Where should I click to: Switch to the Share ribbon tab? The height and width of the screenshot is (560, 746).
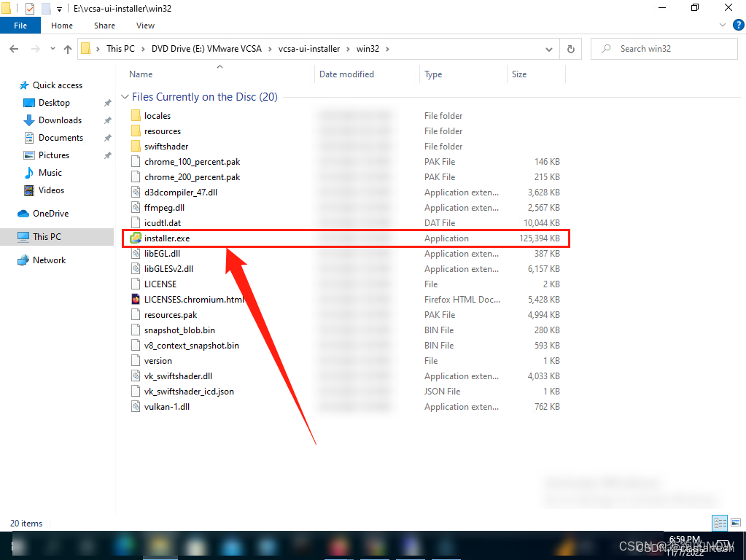click(104, 26)
